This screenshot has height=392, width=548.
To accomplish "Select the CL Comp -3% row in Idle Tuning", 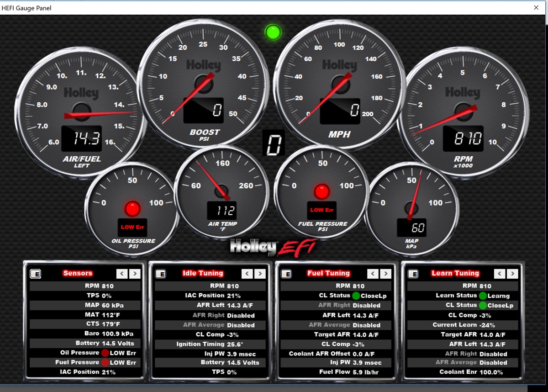I will (211, 334).
